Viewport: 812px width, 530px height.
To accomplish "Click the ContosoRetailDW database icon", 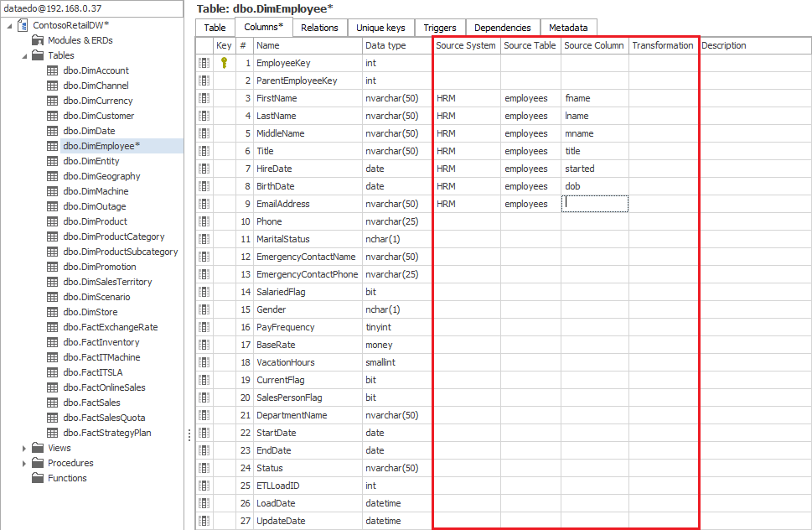I will click(x=23, y=25).
